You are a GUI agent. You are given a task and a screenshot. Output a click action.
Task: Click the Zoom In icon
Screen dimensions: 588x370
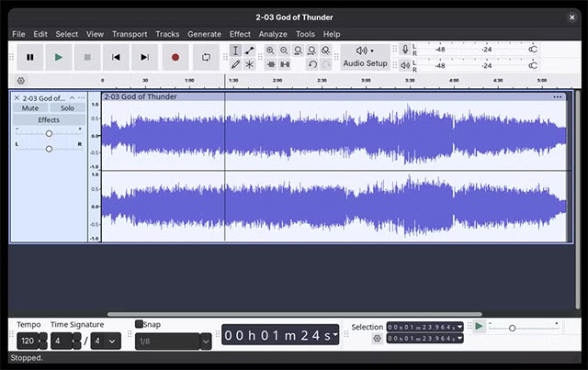click(x=270, y=50)
